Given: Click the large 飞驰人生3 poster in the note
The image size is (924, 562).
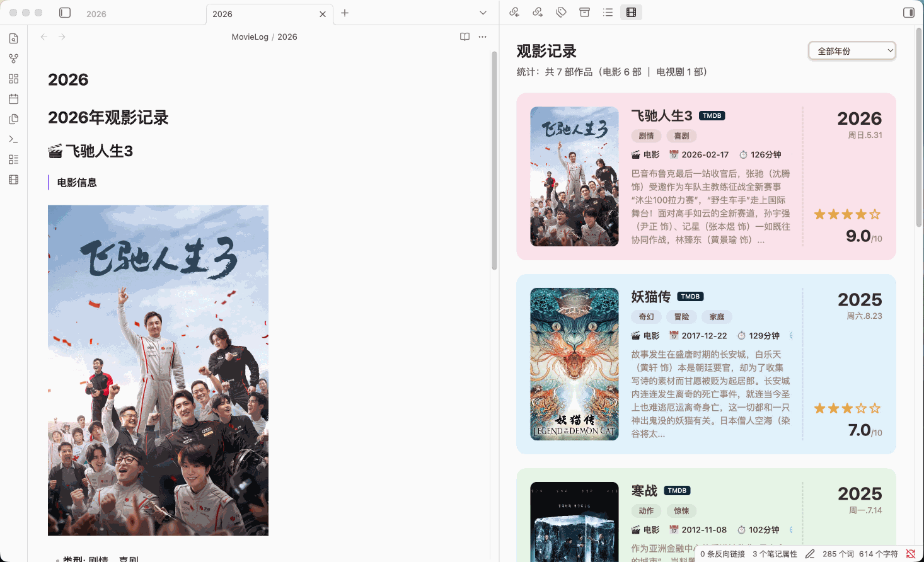Looking at the screenshot, I should pyautogui.click(x=158, y=370).
